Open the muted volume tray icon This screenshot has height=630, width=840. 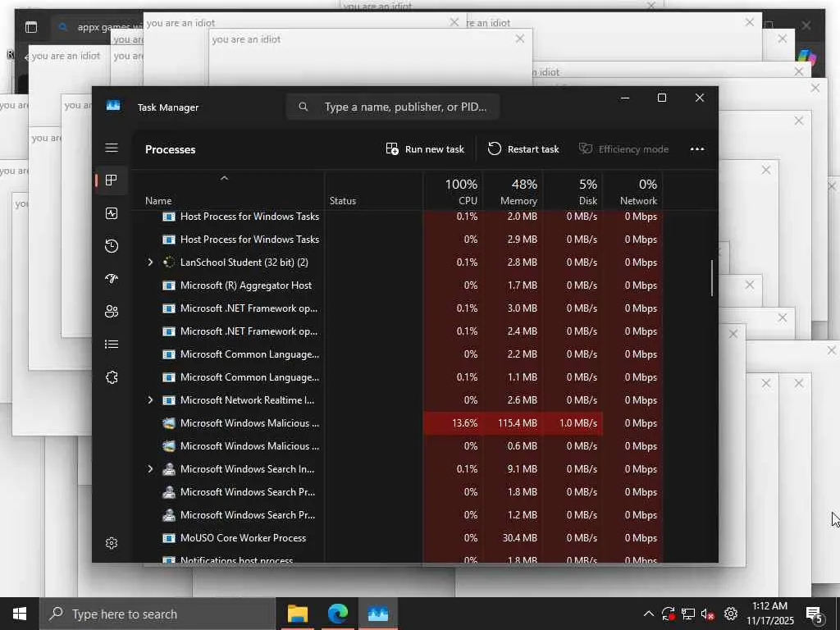tap(708, 614)
